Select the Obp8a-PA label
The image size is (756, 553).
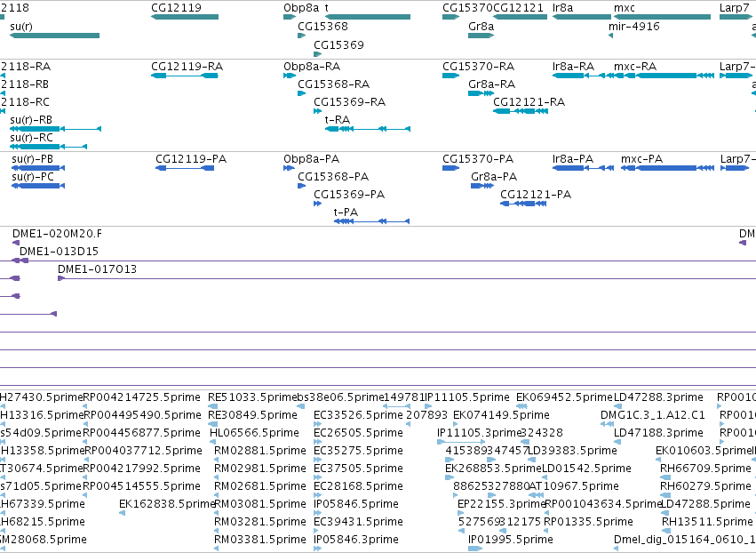coord(311,159)
